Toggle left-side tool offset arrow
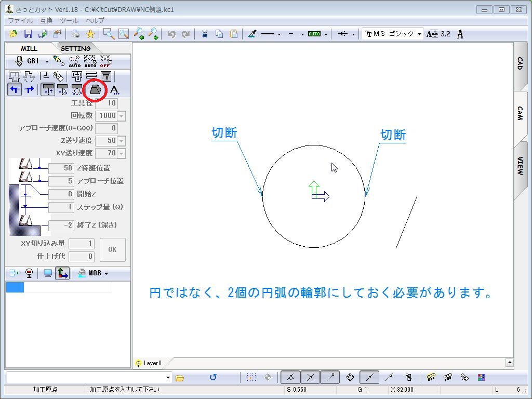The image size is (532, 399). [15, 89]
